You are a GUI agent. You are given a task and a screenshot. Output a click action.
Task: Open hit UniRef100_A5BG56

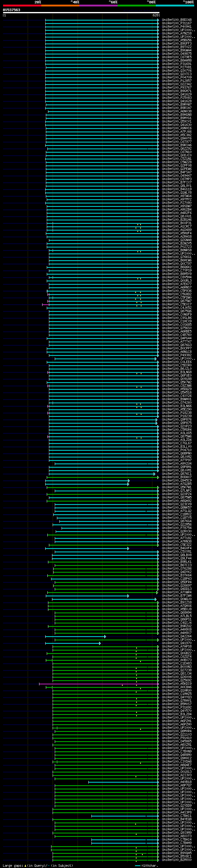click(x=177, y=40)
